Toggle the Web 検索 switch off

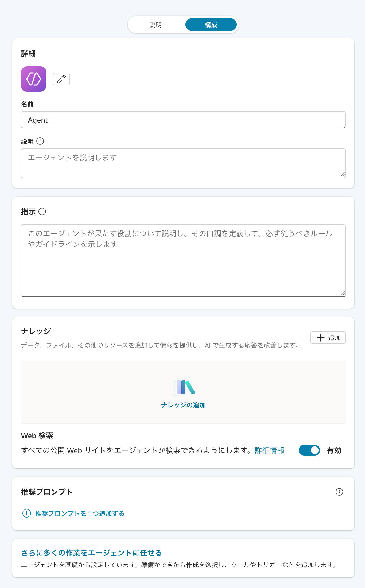coord(309,450)
